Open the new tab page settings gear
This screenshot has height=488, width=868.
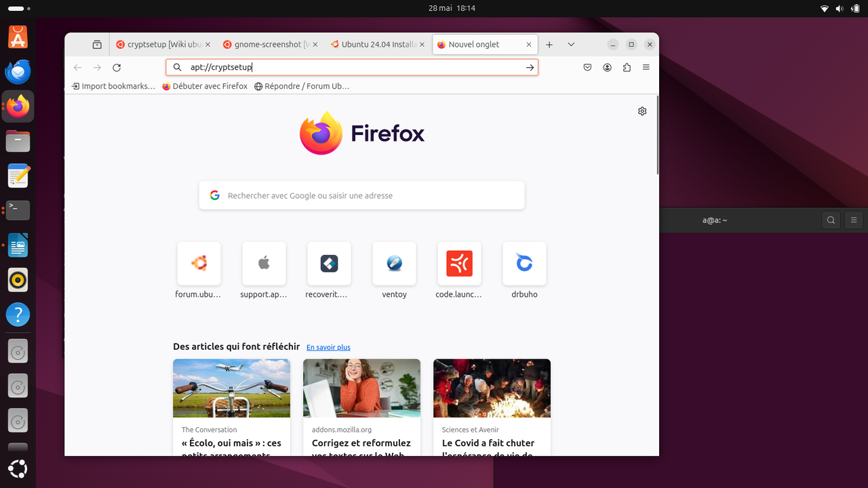(642, 111)
